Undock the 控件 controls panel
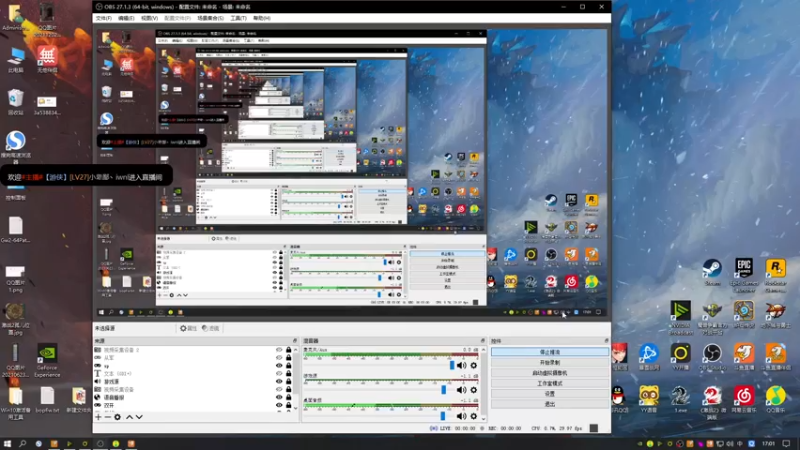 pos(606,341)
